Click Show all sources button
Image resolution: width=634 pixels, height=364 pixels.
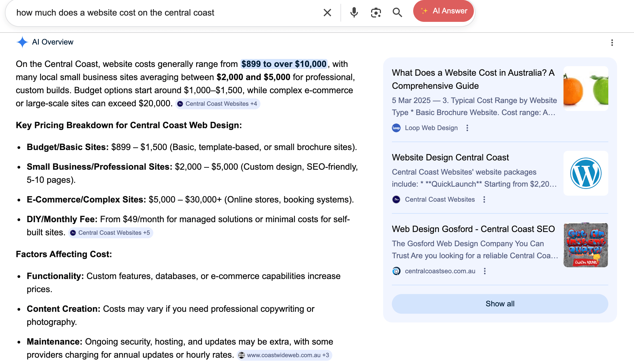click(x=500, y=304)
